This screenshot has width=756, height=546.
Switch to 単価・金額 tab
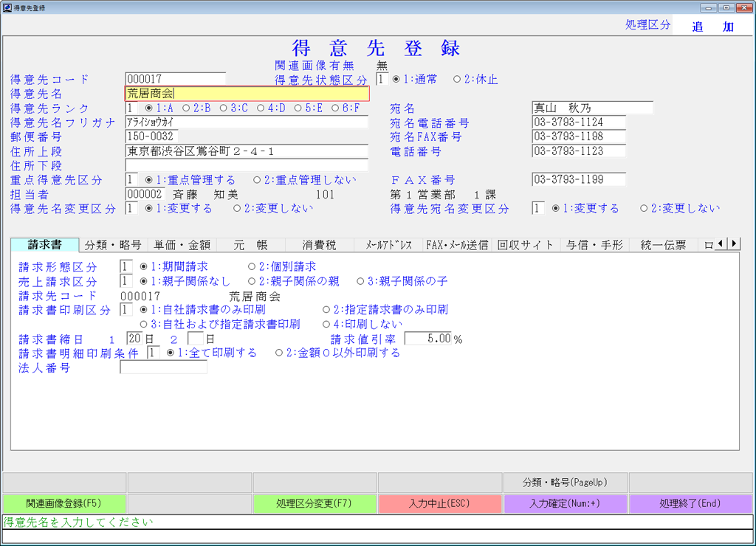point(182,245)
